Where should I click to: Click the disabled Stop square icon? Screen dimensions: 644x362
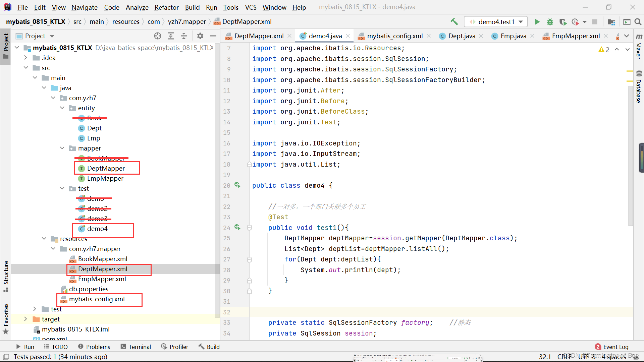point(595,22)
